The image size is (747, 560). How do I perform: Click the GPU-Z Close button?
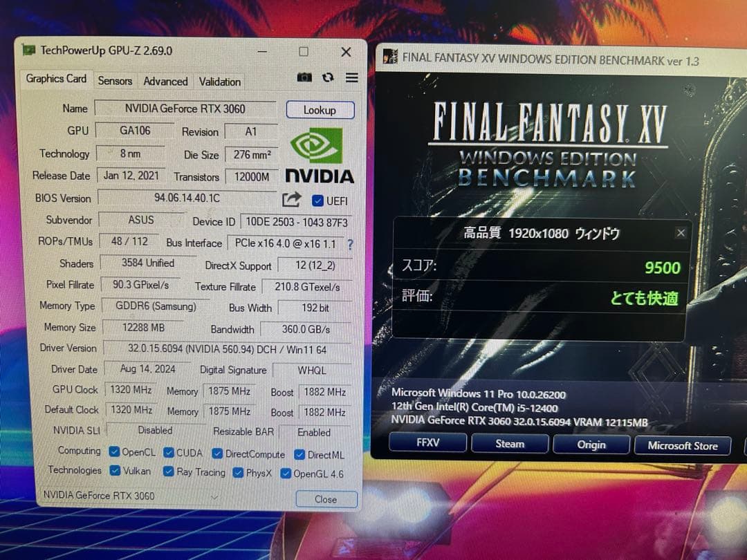[326, 499]
